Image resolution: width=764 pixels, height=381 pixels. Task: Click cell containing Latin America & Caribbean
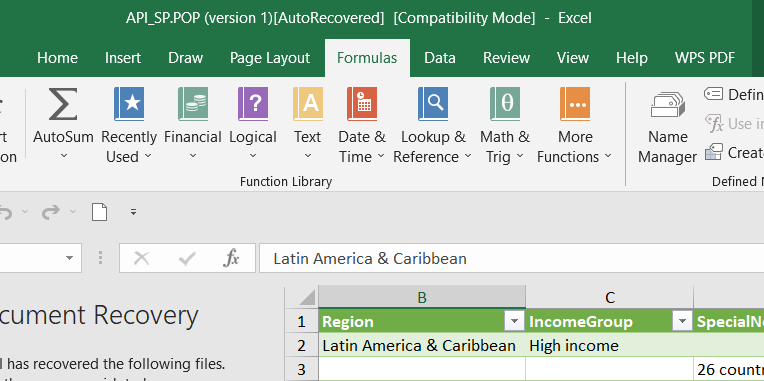[422, 345]
